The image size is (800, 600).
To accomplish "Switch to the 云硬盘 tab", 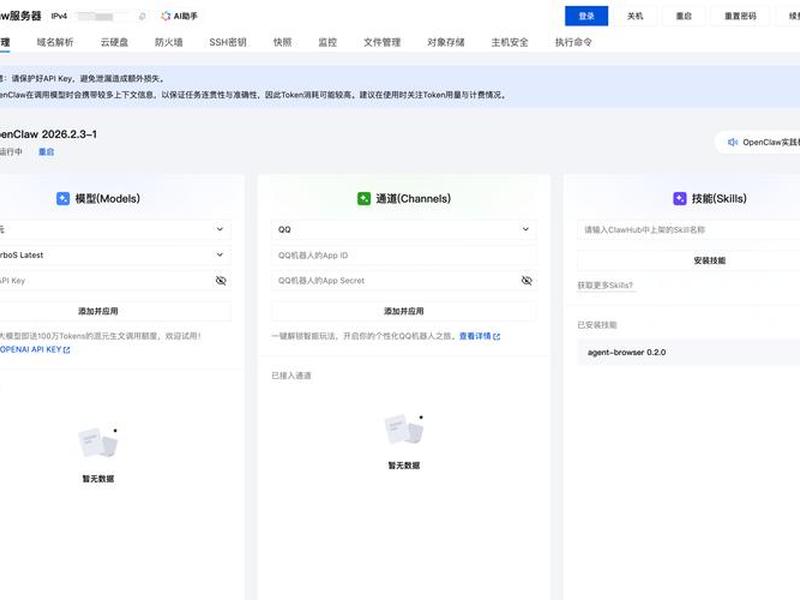I will [114, 42].
